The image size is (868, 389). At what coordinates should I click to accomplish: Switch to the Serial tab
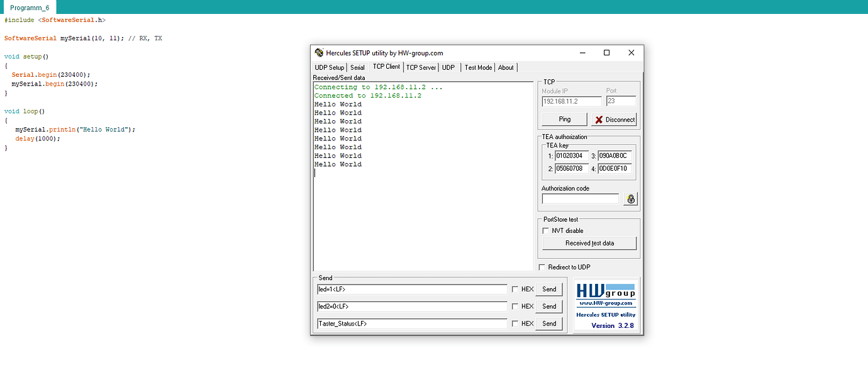pos(357,67)
